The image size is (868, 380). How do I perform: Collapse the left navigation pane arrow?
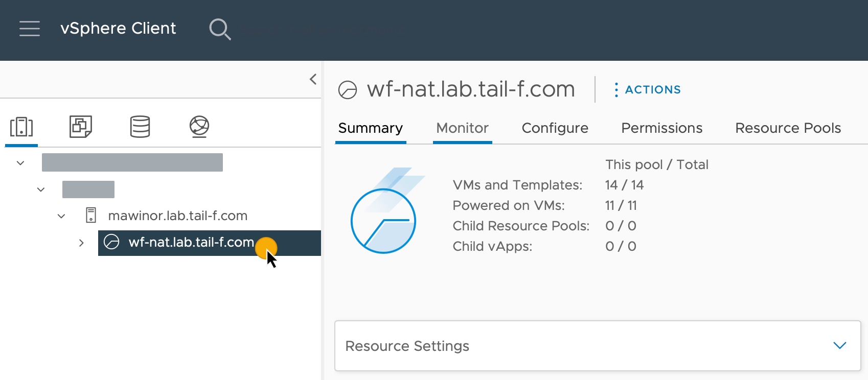tap(312, 79)
